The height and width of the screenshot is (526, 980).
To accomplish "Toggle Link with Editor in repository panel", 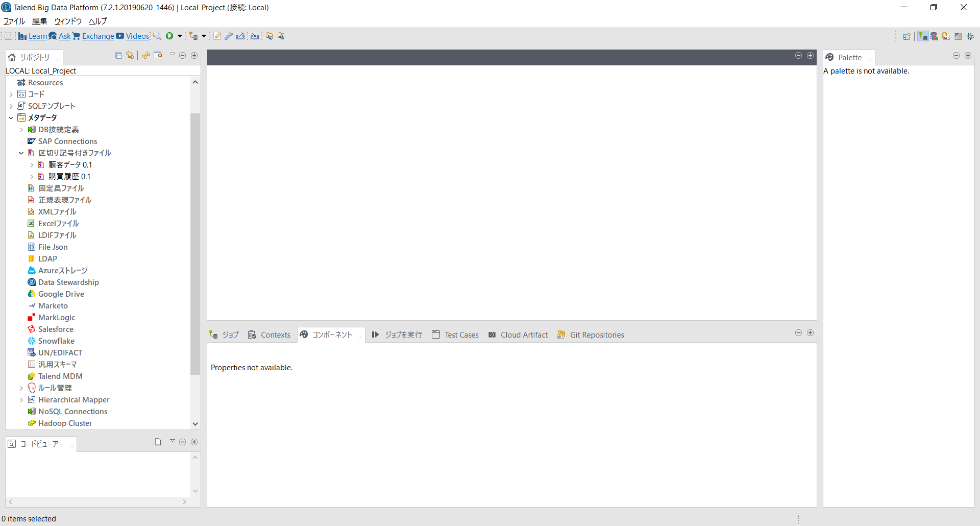I will [131, 56].
